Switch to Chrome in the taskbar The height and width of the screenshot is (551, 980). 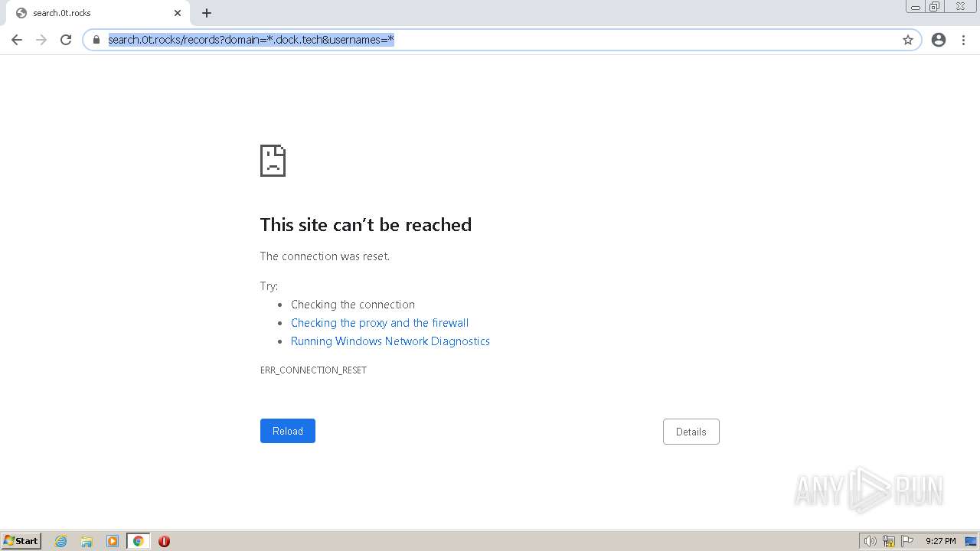coord(138,541)
